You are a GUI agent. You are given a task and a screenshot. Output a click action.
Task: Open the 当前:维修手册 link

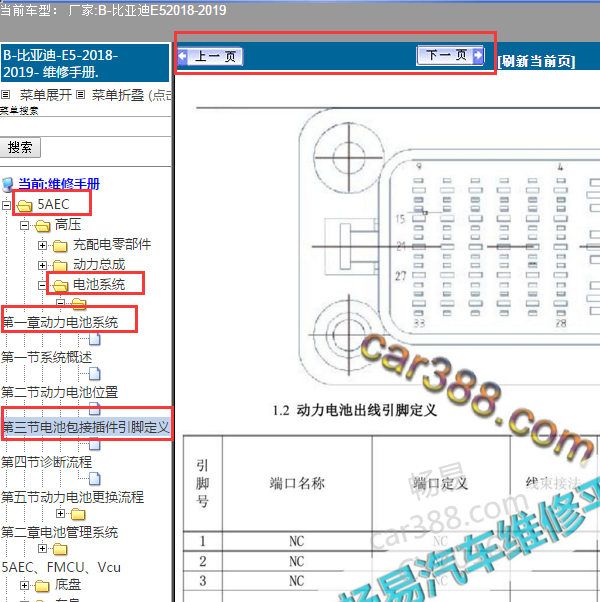coord(59,184)
